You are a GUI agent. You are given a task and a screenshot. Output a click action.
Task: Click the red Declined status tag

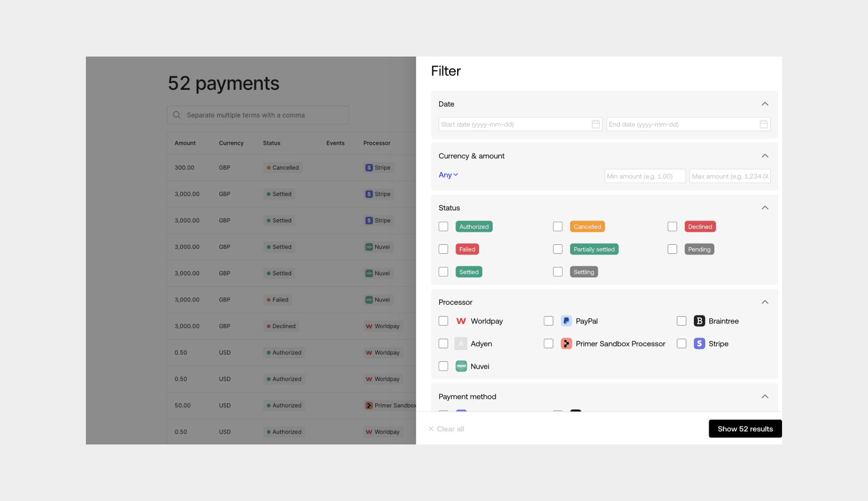pyautogui.click(x=700, y=227)
